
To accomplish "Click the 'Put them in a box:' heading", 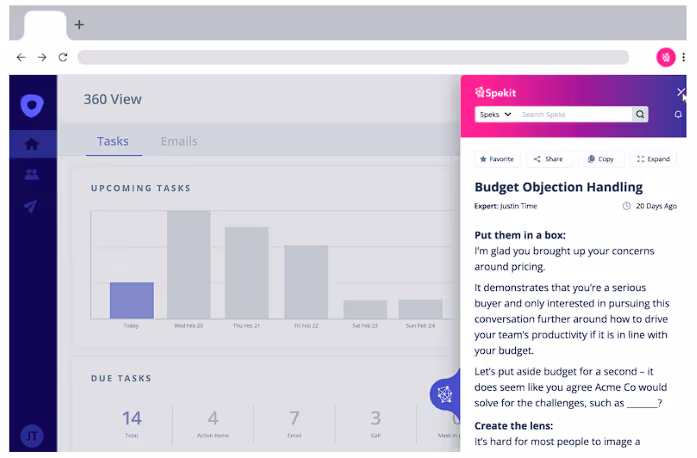I will (520, 235).
